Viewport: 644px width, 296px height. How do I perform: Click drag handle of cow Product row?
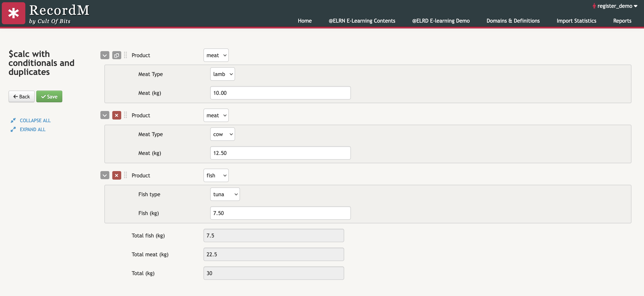coord(125,115)
